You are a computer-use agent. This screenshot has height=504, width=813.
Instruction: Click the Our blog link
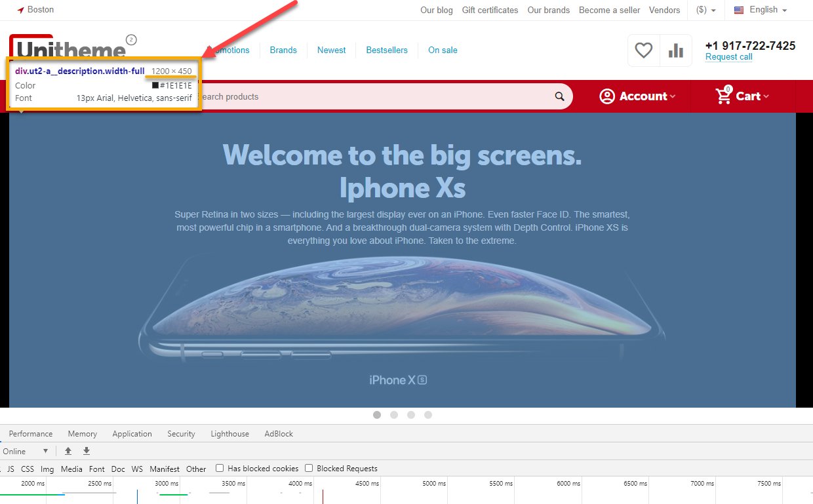pyautogui.click(x=437, y=10)
